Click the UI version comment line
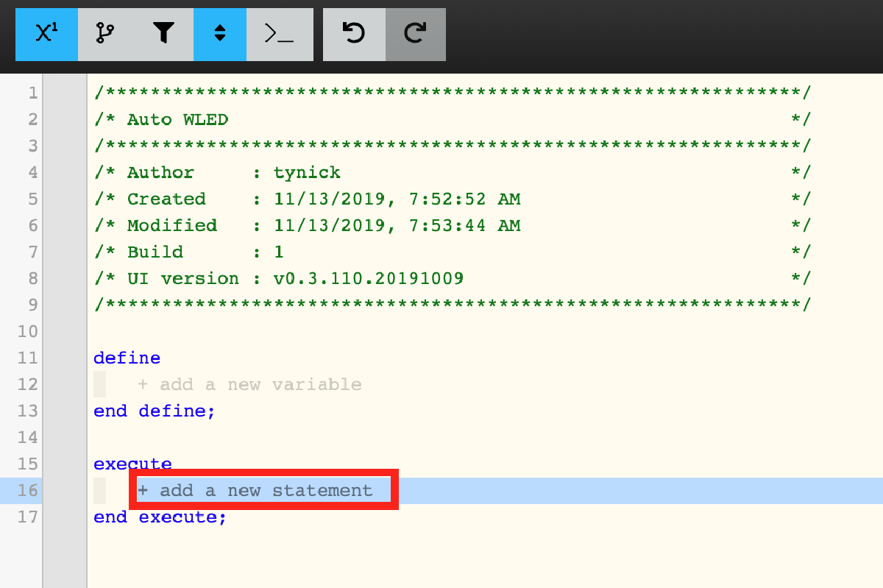The image size is (883, 588). coord(453,278)
